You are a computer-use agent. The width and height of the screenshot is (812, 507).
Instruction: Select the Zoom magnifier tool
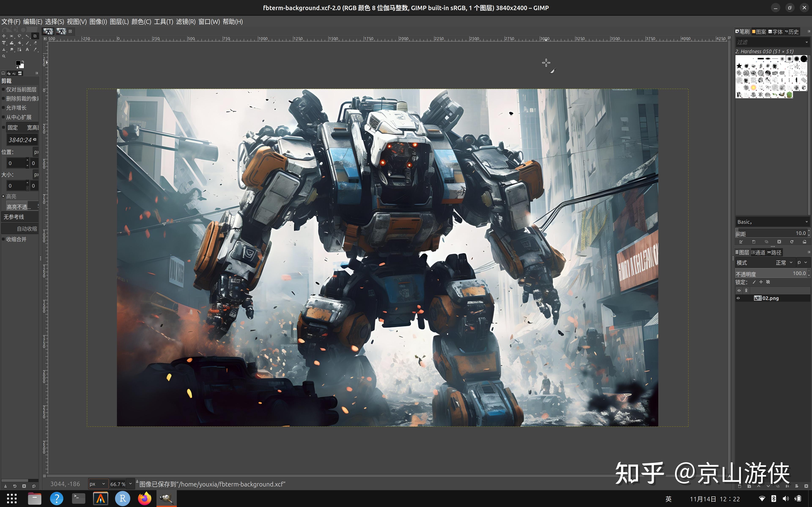(x=4, y=56)
